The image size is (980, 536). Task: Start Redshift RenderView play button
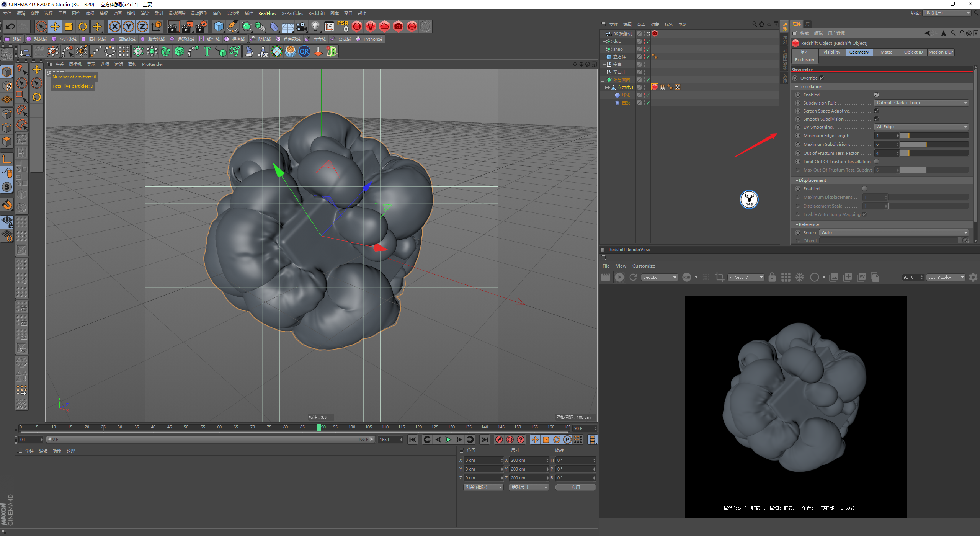click(x=619, y=277)
